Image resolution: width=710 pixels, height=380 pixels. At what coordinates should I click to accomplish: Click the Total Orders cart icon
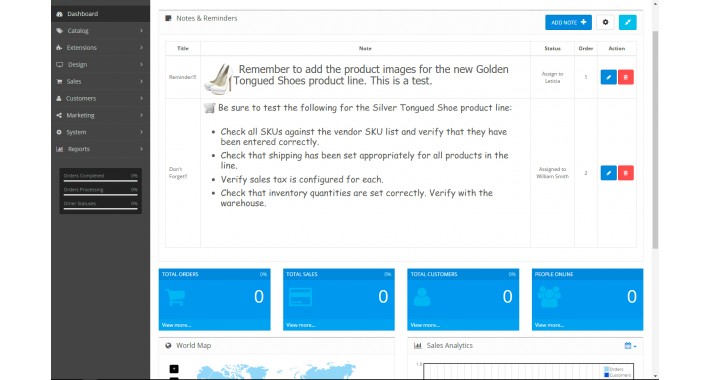175,297
